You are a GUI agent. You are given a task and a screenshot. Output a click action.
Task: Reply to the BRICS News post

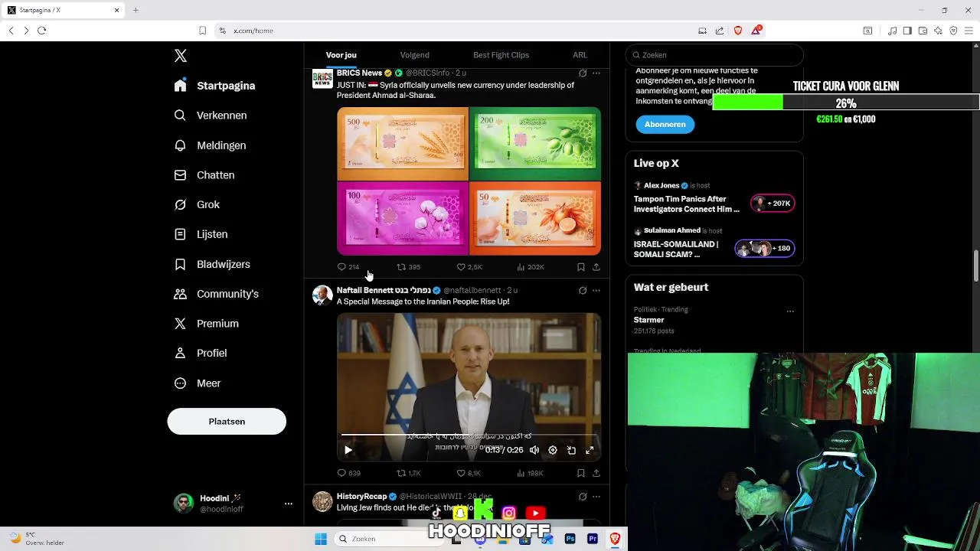coord(348,267)
